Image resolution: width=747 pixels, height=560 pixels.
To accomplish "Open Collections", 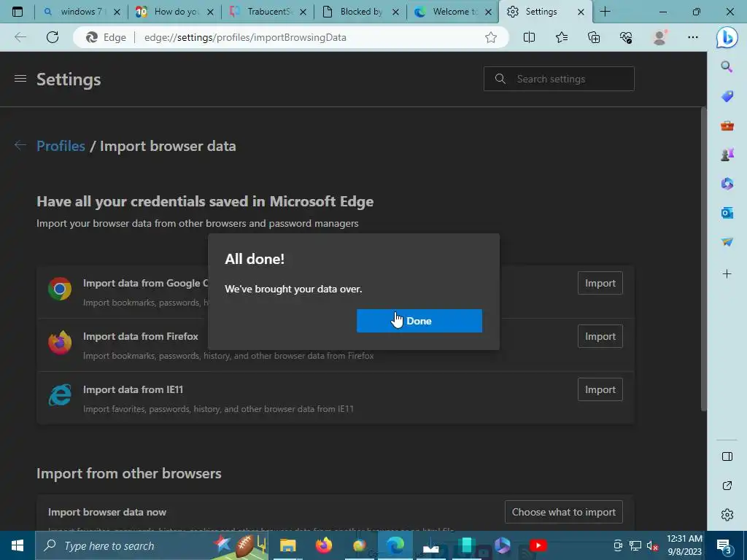I will click(594, 37).
